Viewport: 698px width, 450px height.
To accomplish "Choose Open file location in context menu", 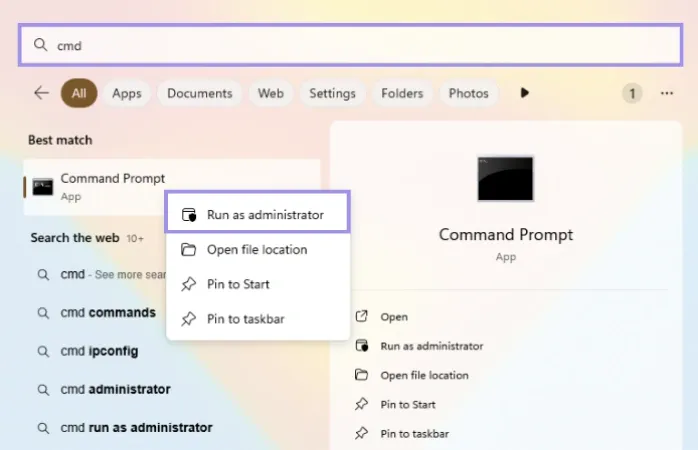I will point(258,249).
